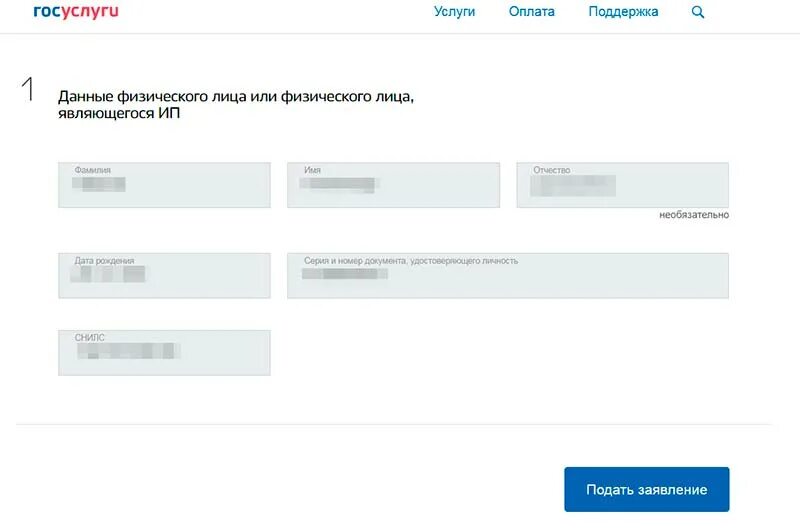Focus the Фамилия input field
This screenshot has width=800, height=528.
point(164,185)
